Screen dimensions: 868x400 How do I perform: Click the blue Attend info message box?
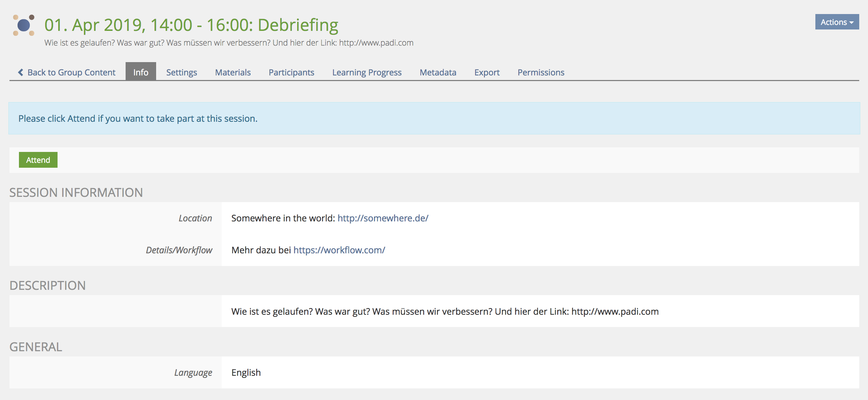click(434, 119)
